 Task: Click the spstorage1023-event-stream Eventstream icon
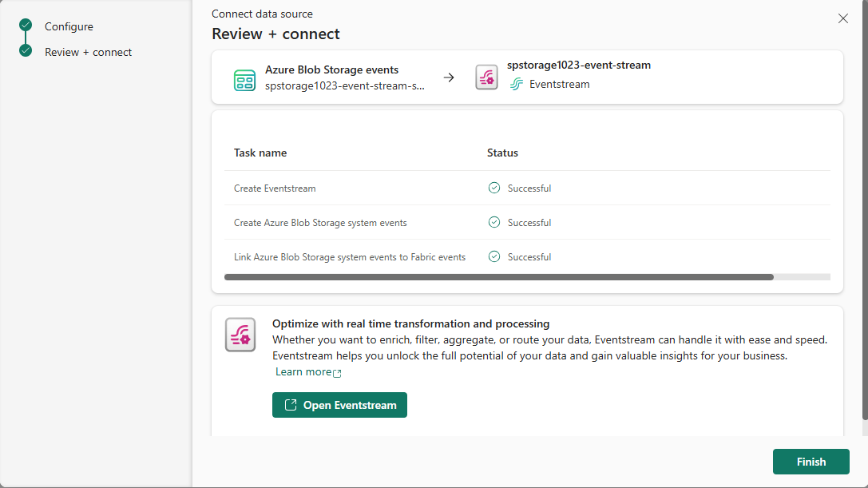click(x=486, y=77)
